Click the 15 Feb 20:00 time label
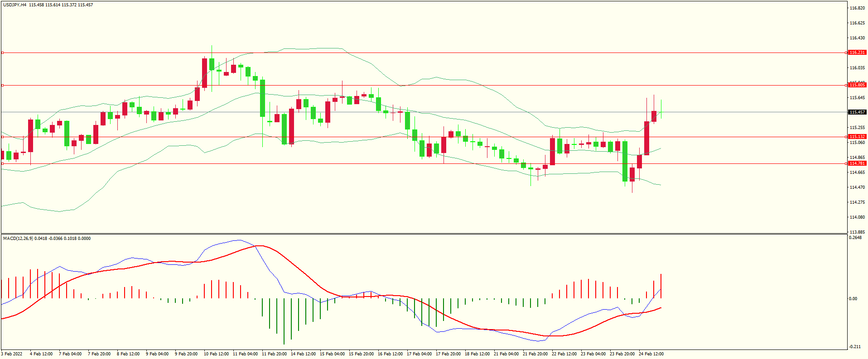 [x=361, y=354]
